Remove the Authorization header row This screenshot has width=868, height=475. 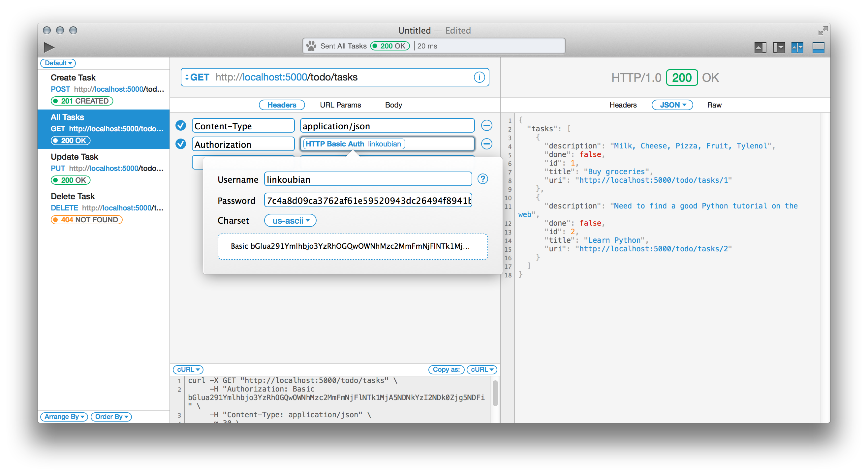click(486, 144)
